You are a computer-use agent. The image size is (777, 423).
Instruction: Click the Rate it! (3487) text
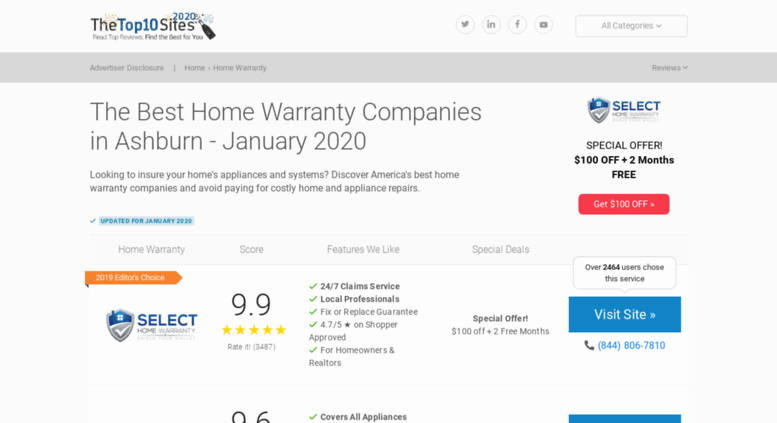tap(251, 347)
